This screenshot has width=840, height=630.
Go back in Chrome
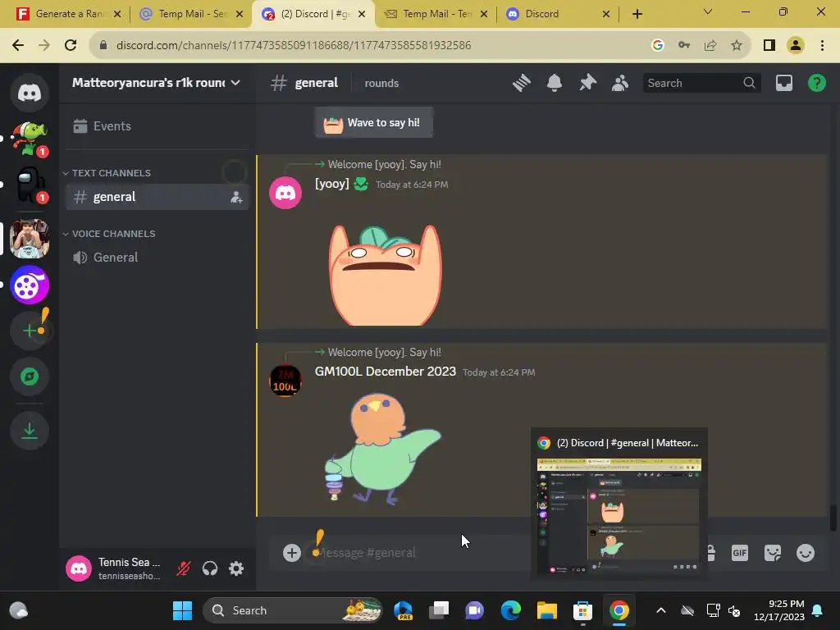pyautogui.click(x=18, y=46)
